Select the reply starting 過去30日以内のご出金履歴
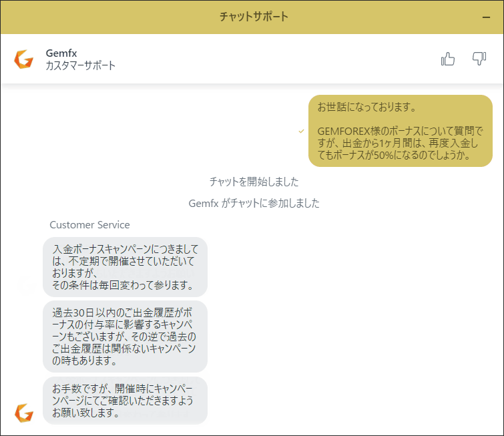Viewport: 504px width, 436px height. pos(125,337)
